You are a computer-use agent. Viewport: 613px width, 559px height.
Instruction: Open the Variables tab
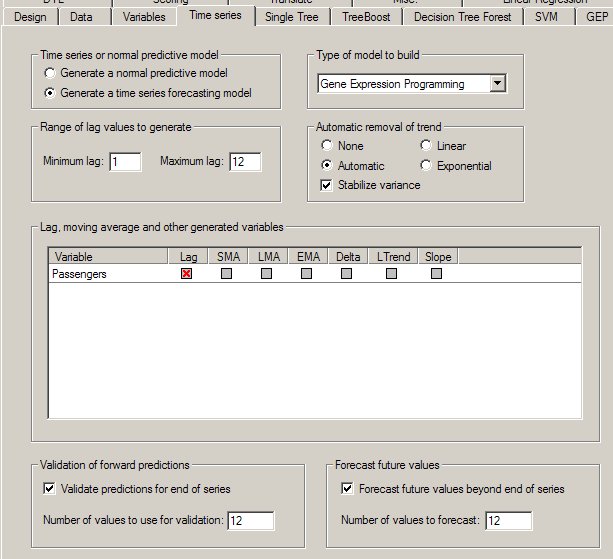[x=144, y=17]
